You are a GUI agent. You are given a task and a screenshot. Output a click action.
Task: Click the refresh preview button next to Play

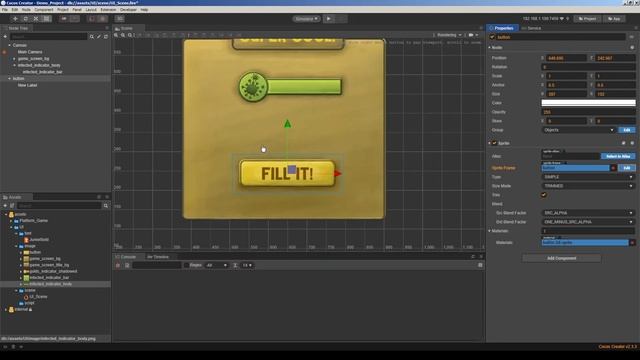point(342,19)
